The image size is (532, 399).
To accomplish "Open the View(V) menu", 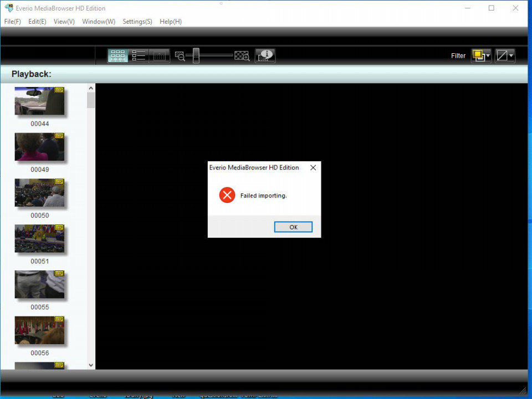I will (x=64, y=22).
